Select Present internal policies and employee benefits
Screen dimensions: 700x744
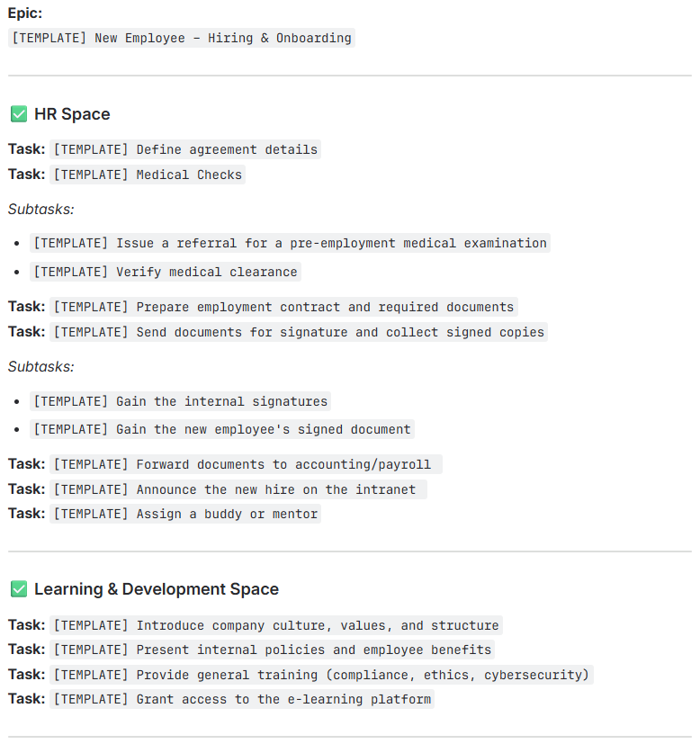click(273, 650)
